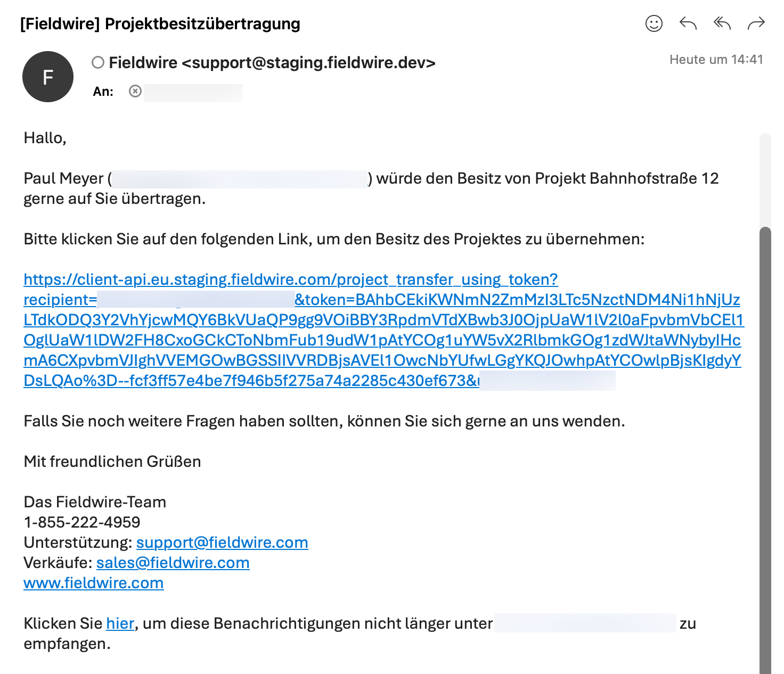This screenshot has height=674, width=784.
Task: Click the support@fieldwire.com email link
Action: coord(222,543)
